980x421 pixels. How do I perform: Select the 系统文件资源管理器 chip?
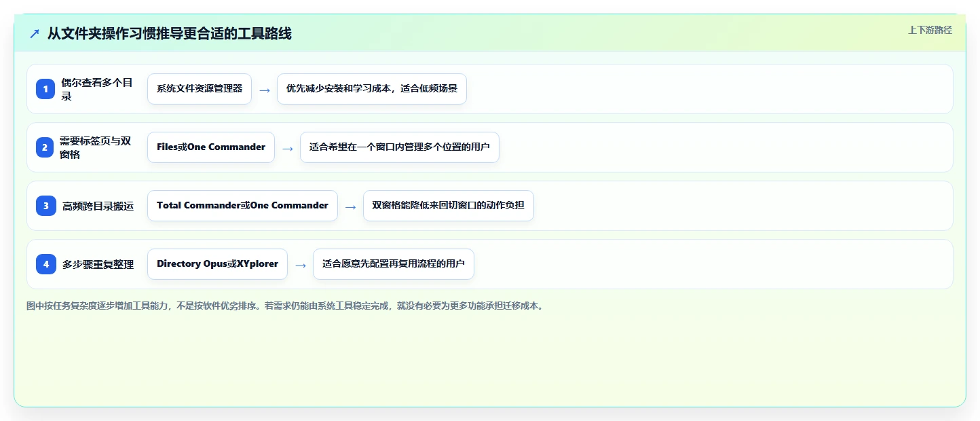tap(200, 89)
